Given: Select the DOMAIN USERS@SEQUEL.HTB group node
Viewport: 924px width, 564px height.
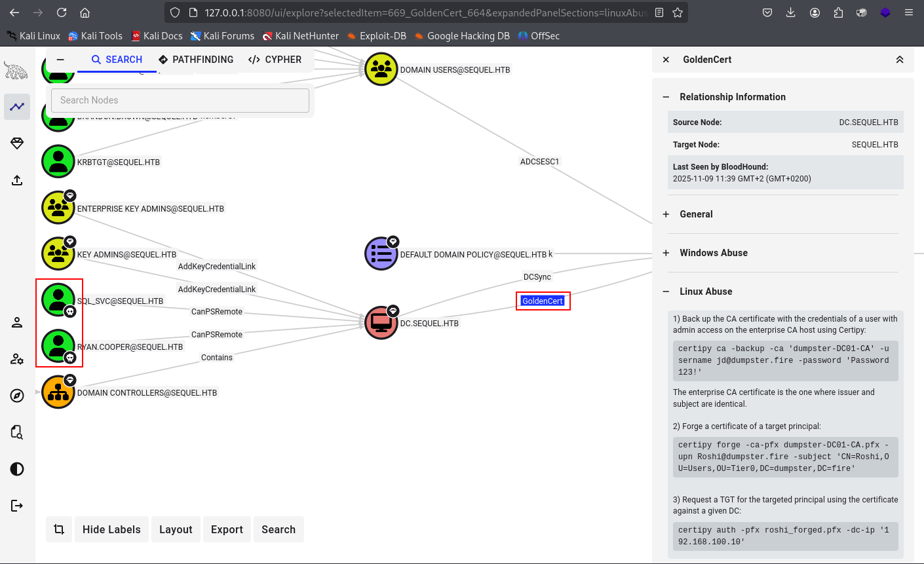Looking at the screenshot, I should point(381,69).
